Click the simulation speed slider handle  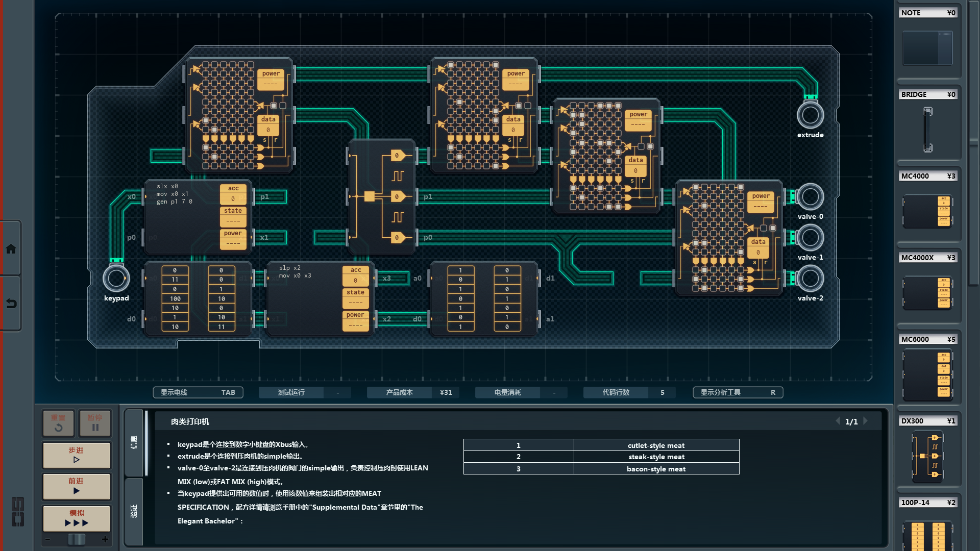[77, 539]
